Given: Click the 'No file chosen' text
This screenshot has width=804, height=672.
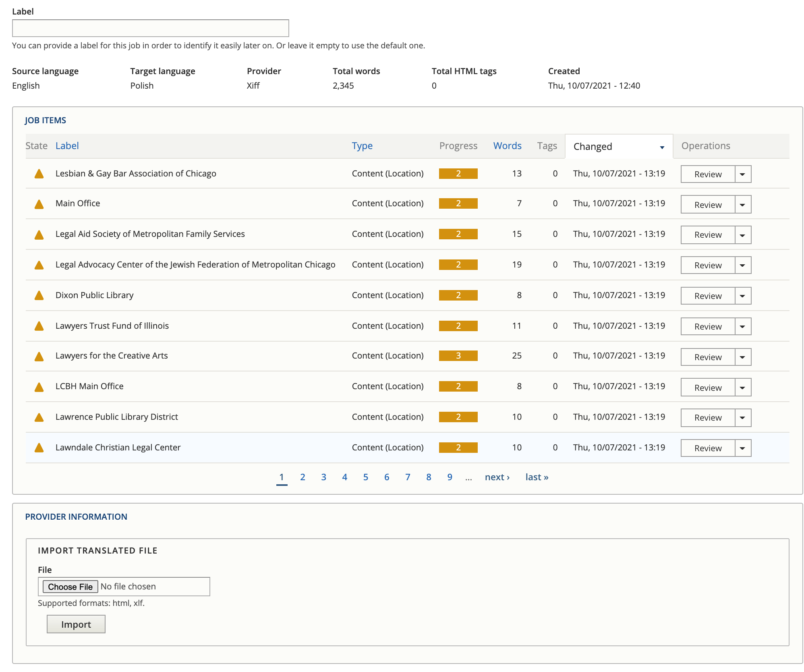Looking at the screenshot, I should [128, 587].
